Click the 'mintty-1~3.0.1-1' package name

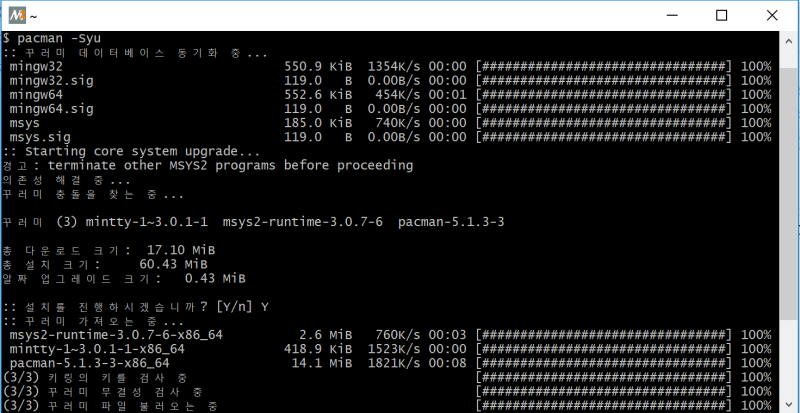[146, 222]
